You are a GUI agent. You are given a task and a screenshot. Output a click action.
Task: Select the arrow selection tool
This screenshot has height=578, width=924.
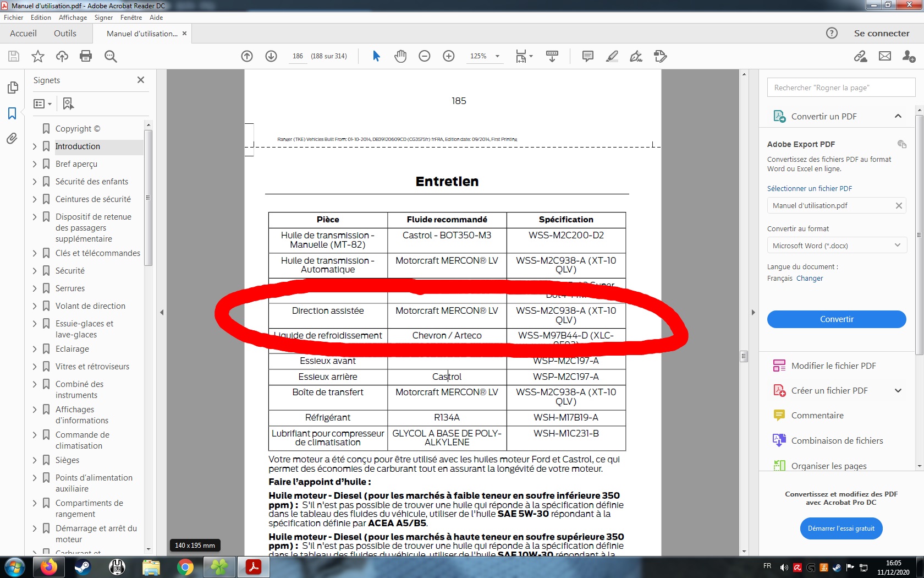tap(376, 56)
